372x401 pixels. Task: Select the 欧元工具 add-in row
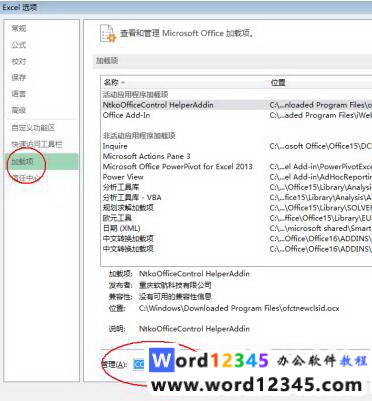[x=236, y=218]
